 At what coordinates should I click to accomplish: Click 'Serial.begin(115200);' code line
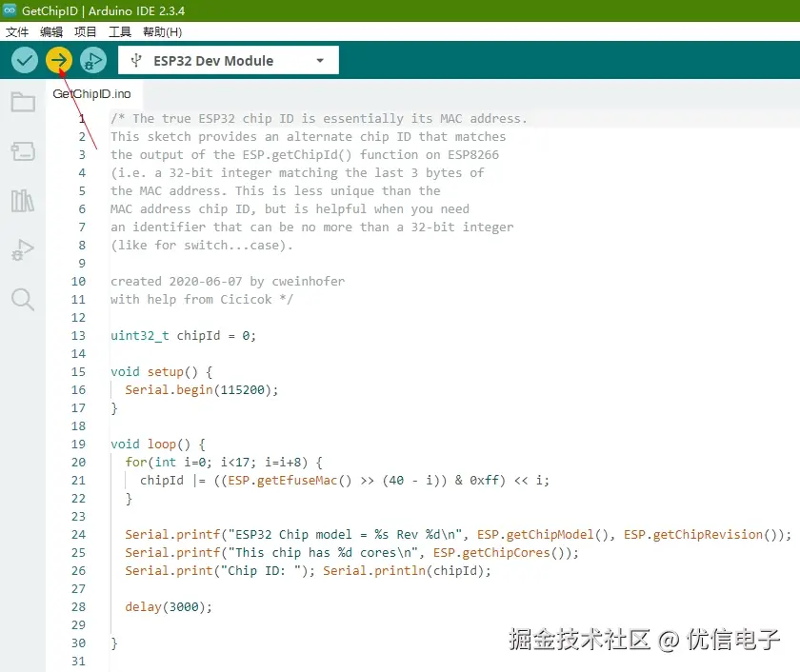(202, 390)
